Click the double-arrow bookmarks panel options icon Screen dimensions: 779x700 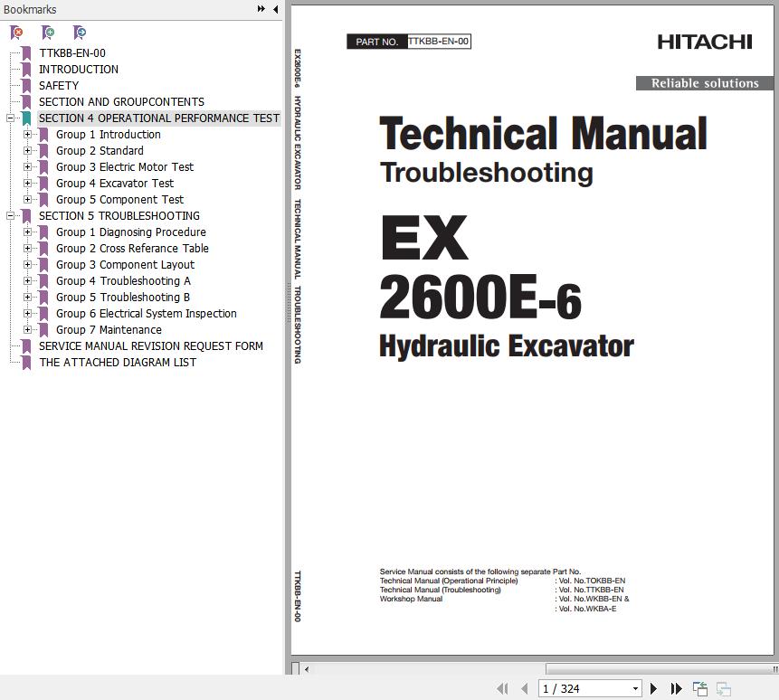(261, 9)
